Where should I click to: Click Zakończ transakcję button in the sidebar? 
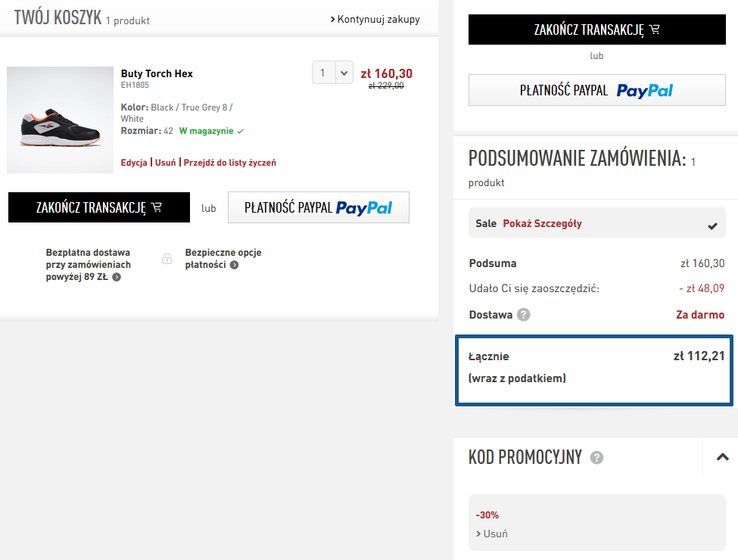596,30
